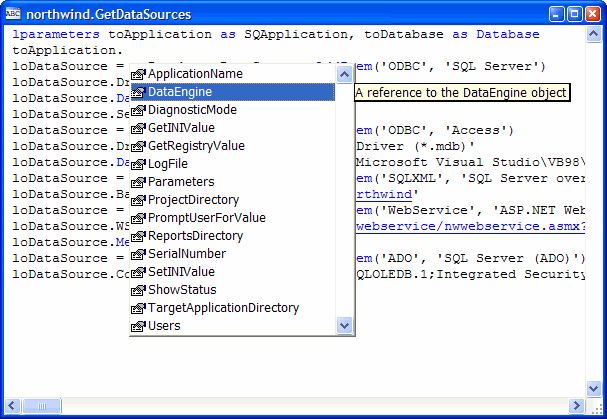Image resolution: width=607 pixels, height=419 pixels.
Task: Click the icon next to LogFile
Action: (139, 164)
